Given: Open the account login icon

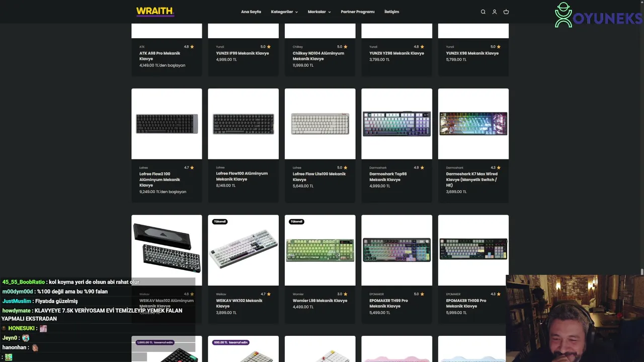Looking at the screenshot, I should click(495, 12).
